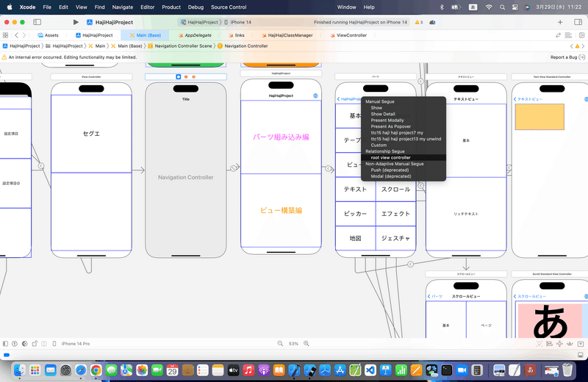Select the yellow text view rectangle
This screenshot has height=382, width=588.
[x=539, y=117]
